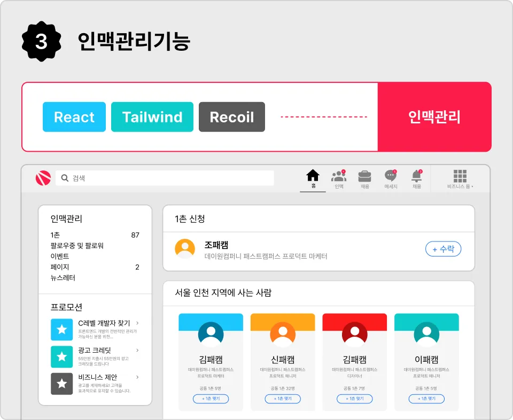The image size is (513, 420).
Task: Open 팔로우중 및 팔로워 in sidebar
Action: [77, 246]
